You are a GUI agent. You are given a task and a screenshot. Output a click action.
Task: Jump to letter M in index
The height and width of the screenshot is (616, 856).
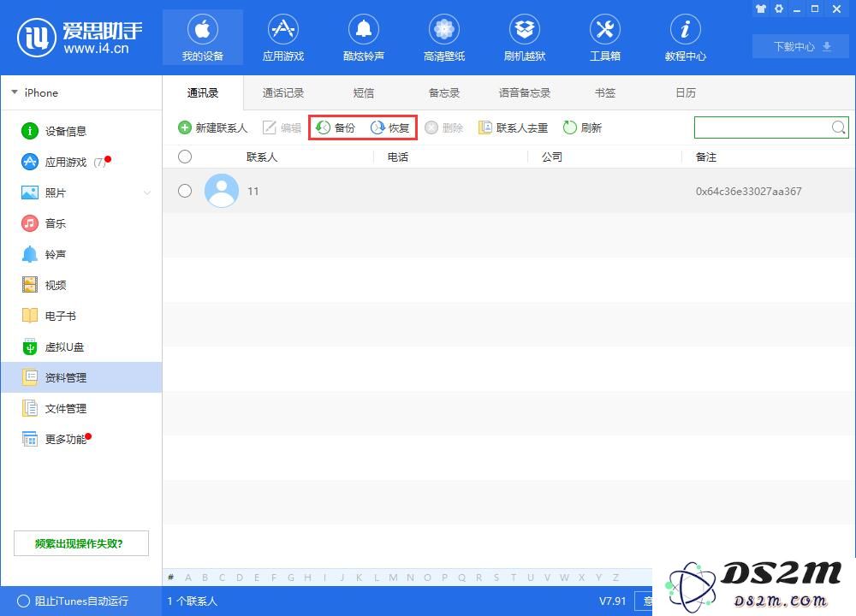(393, 577)
